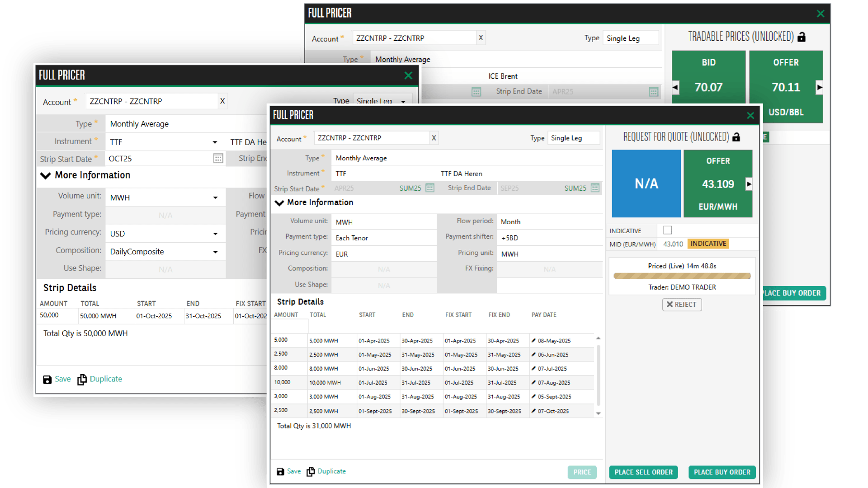Click the arrow beside the 43.109 offer price
This screenshot has height=488, width=868.
pyautogui.click(x=750, y=184)
